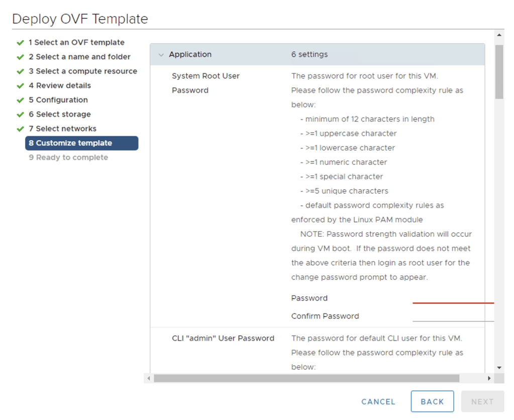The height and width of the screenshot is (420, 514).
Task: Click the root Password input field
Action: (x=452, y=298)
